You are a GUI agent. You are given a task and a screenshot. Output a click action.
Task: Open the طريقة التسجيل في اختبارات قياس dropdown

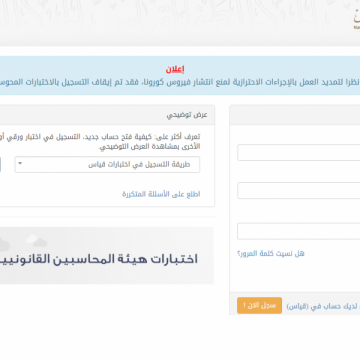click(x=107, y=165)
